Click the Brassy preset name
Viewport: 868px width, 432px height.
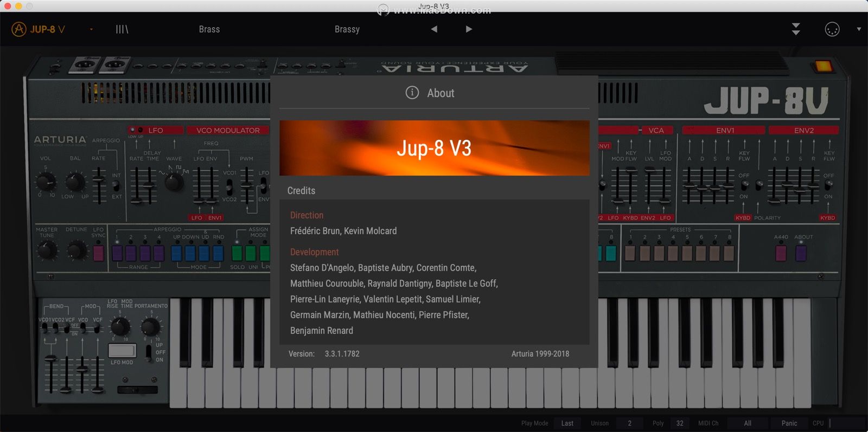click(x=347, y=29)
